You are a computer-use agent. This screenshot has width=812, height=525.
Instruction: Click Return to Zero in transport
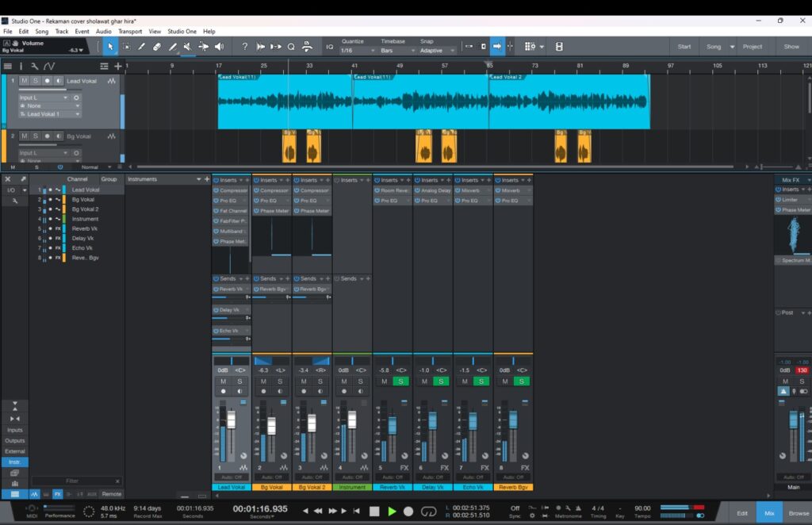pos(356,511)
